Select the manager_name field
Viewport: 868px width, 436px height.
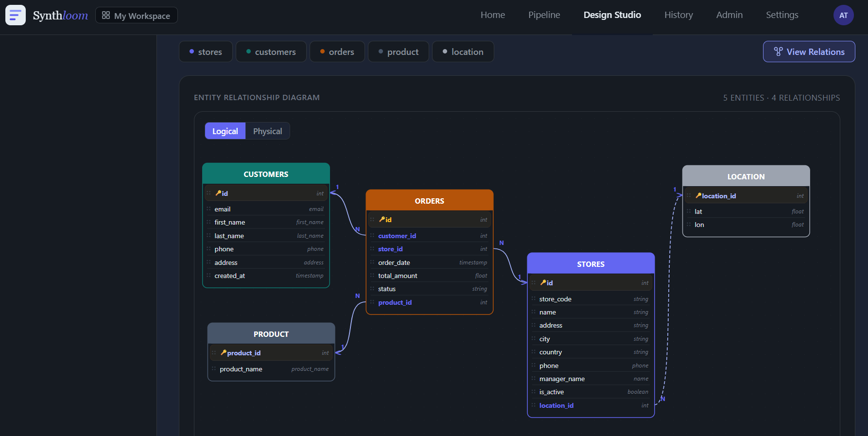click(591, 379)
